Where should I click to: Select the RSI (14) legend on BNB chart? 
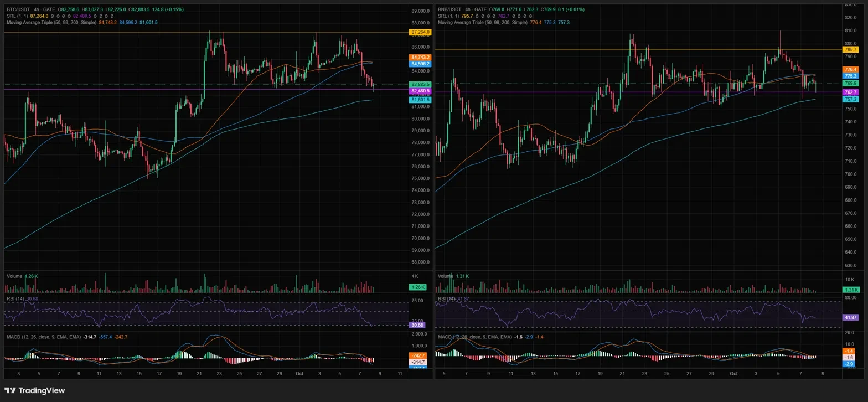tap(447, 299)
